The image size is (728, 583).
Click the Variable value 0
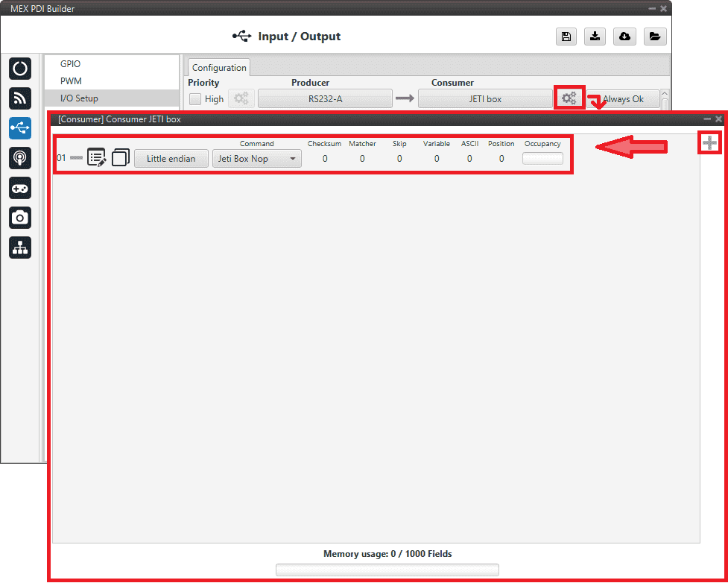437,158
